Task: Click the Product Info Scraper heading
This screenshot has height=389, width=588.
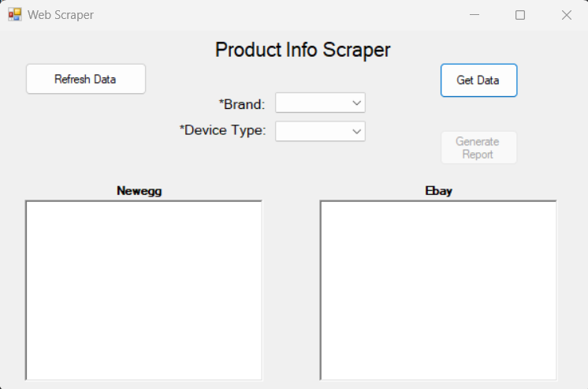Action: coord(303,50)
